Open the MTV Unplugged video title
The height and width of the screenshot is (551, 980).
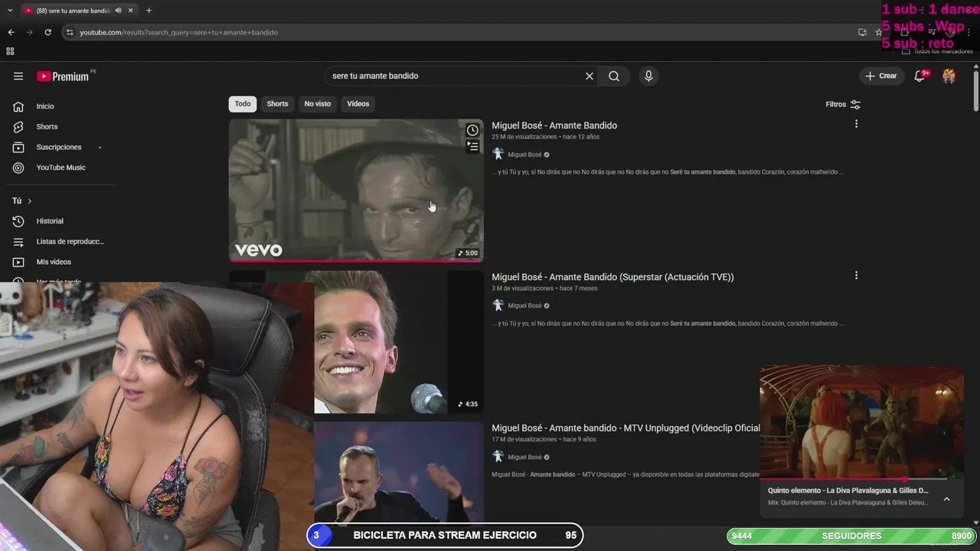(x=626, y=428)
